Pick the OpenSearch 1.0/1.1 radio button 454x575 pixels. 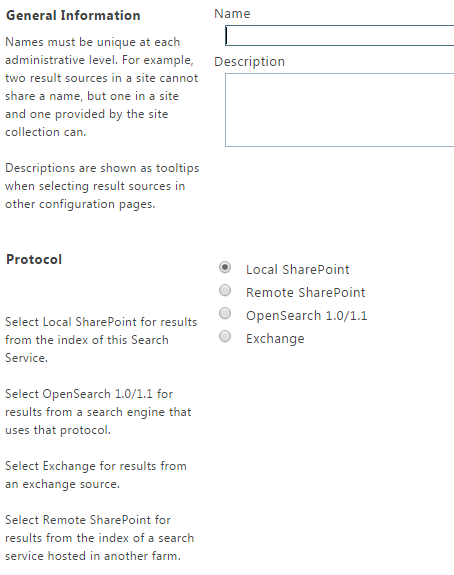[225, 313]
